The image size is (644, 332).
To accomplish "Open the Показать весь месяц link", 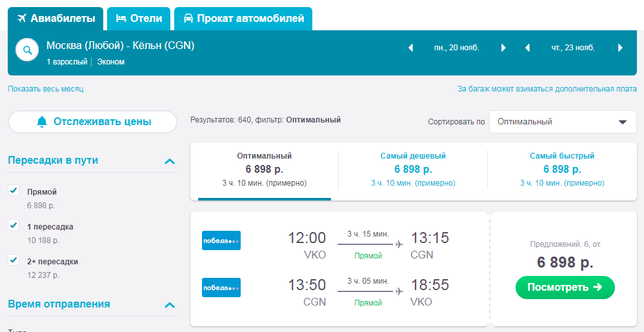I will (x=46, y=89).
